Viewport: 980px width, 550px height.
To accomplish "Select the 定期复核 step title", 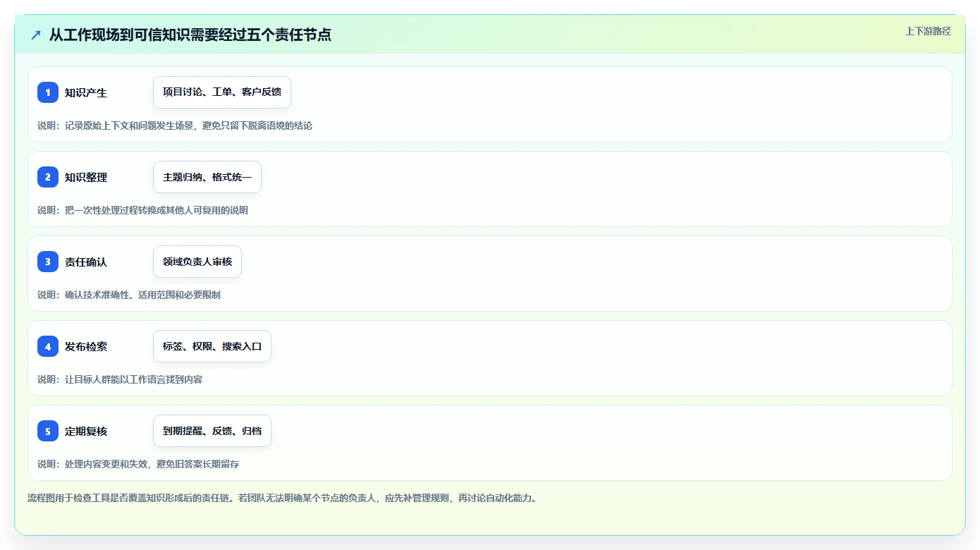I will 86,431.
